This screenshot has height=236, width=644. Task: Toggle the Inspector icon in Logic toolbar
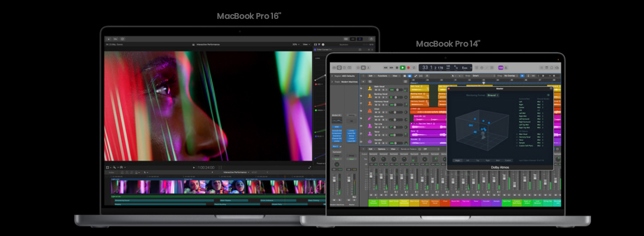tap(339, 68)
